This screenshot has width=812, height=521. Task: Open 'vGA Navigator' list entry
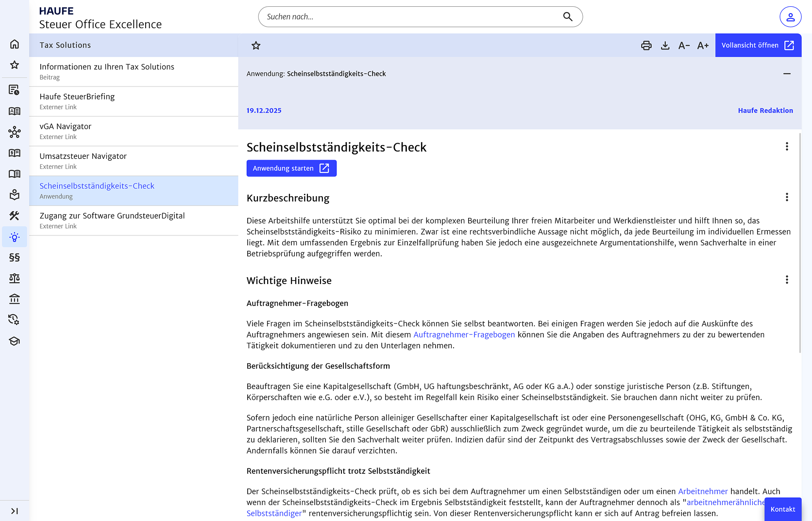(134, 131)
